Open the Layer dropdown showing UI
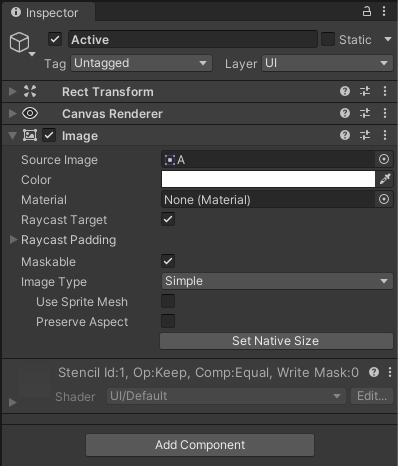The image size is (398, 466). (x=327, y=63)
